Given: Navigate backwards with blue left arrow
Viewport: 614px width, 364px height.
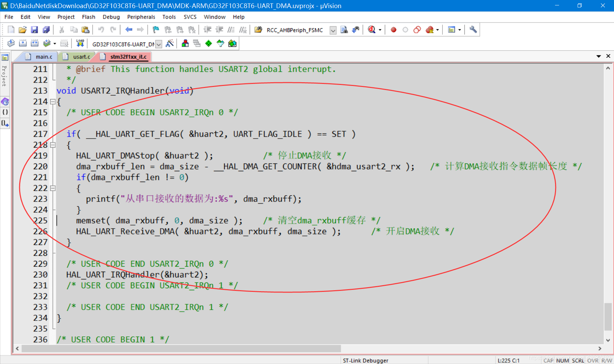Looking at the screenshot, I should tap(129, 30).
